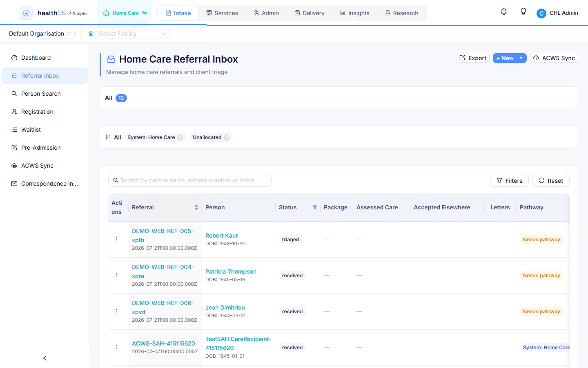Open TestSAH CareRecipient-415115620 person link
The image size is (588, 368).
(x=238, y=343)
